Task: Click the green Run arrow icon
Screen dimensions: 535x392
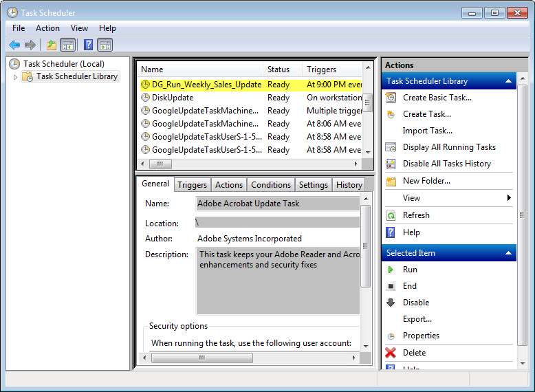Action: [391, 270]
